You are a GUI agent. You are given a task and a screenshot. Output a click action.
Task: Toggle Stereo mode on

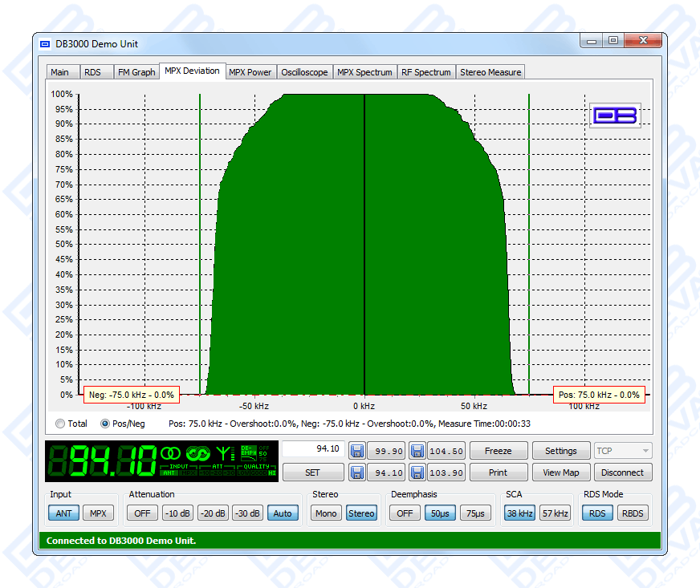pos(361,513)
